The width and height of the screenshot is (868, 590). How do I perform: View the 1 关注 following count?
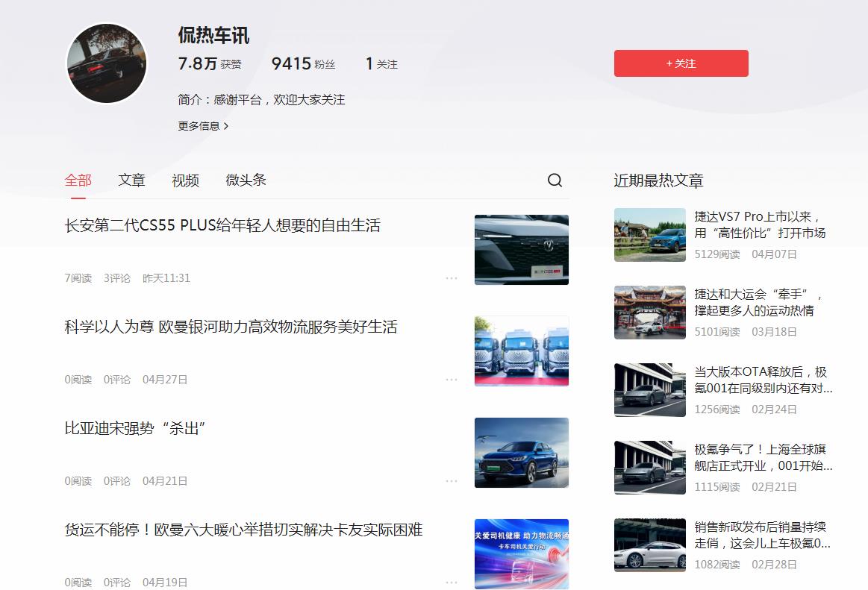click(x=381, y=63)
